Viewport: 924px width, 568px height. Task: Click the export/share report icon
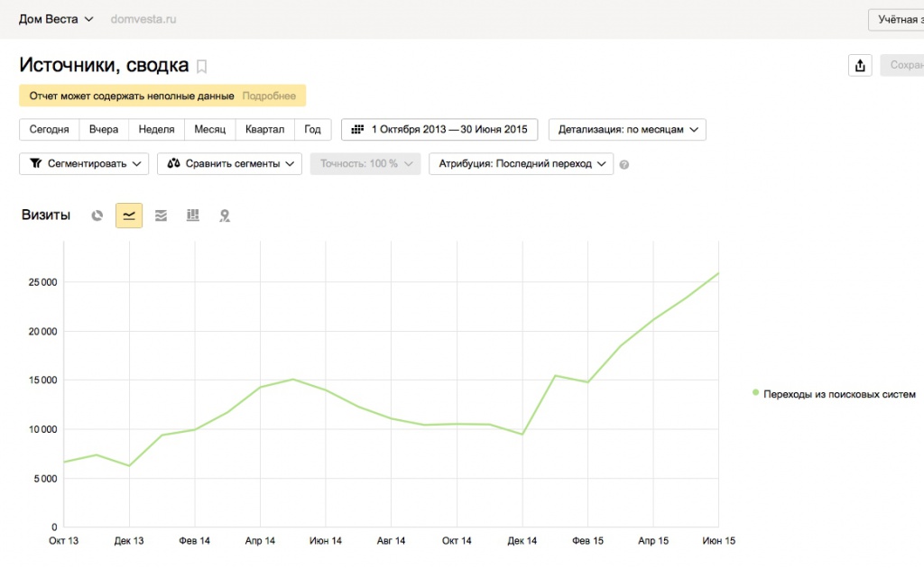860,65
